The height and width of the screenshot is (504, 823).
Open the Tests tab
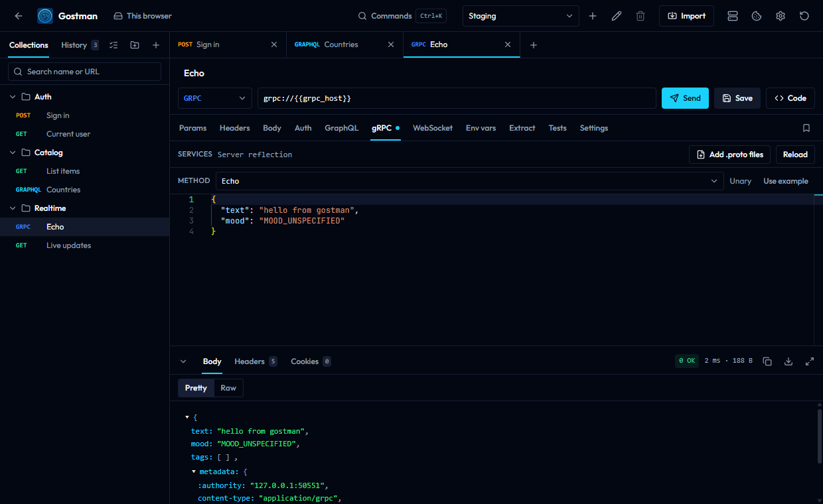tap(558, 128)
